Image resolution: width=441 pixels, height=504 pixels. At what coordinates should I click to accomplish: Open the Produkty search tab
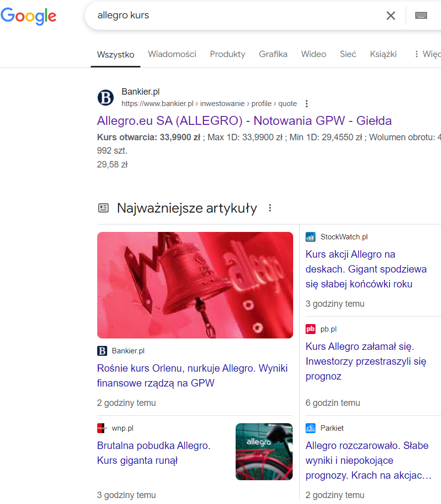pyautogui.click(x=227, y=54)
